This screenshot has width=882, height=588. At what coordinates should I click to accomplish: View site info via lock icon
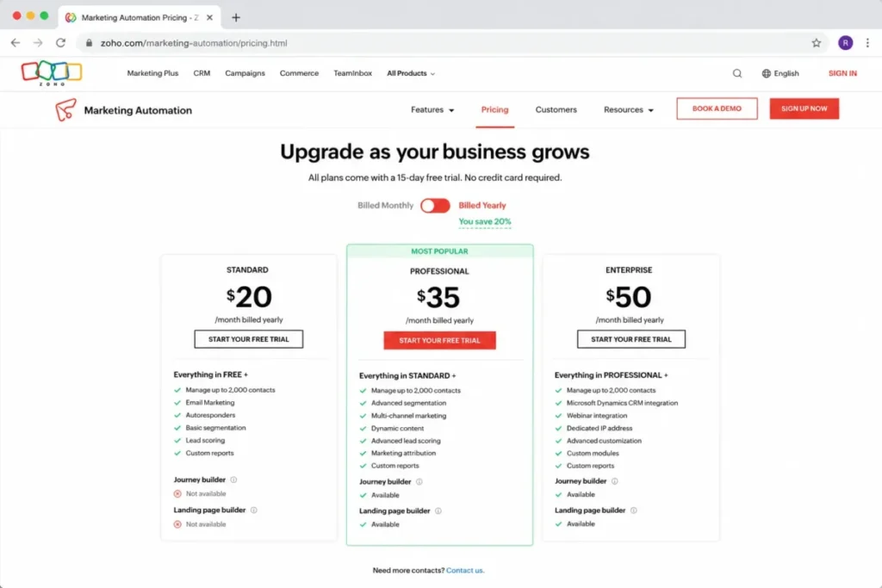click(x=89, y=43)
